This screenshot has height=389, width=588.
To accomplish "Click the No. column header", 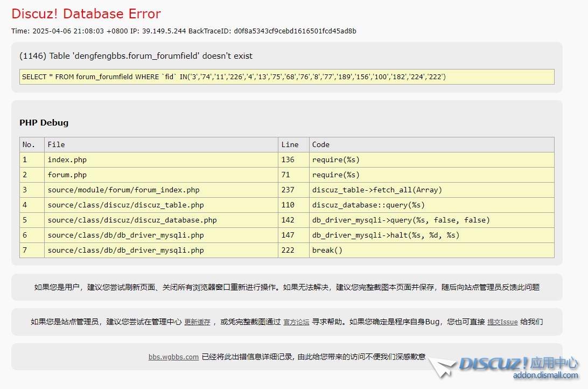I will point(32,145).
